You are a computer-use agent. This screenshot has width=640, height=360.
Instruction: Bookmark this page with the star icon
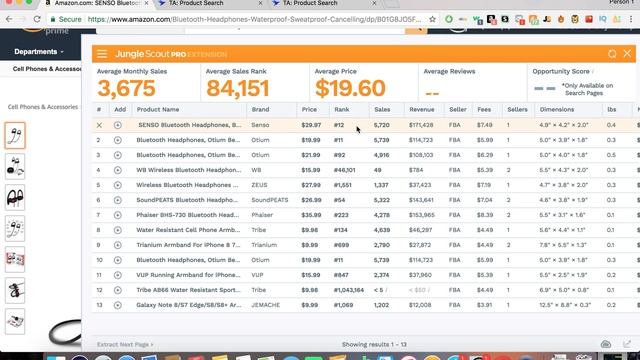click(x=432, y=19)
